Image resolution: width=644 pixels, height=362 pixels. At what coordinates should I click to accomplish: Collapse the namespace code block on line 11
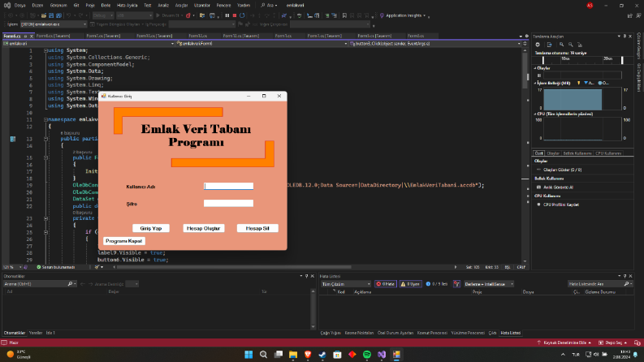45,119
